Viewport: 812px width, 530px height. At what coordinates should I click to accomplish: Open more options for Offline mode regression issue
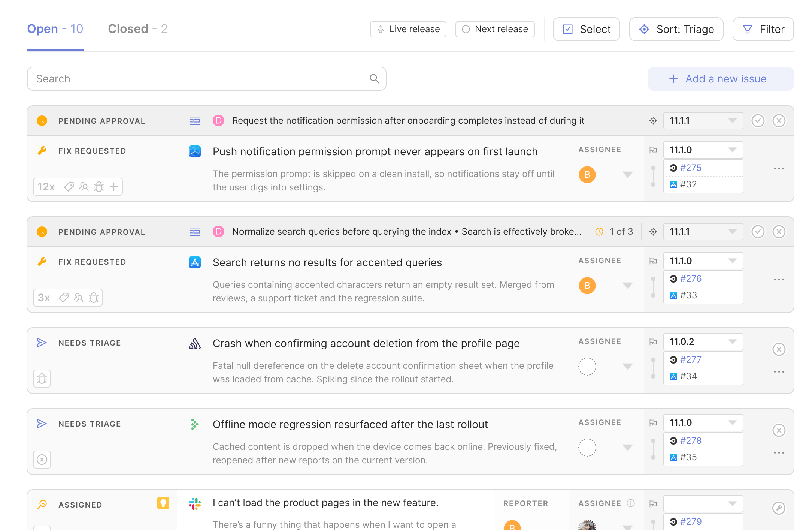(779, 453)
